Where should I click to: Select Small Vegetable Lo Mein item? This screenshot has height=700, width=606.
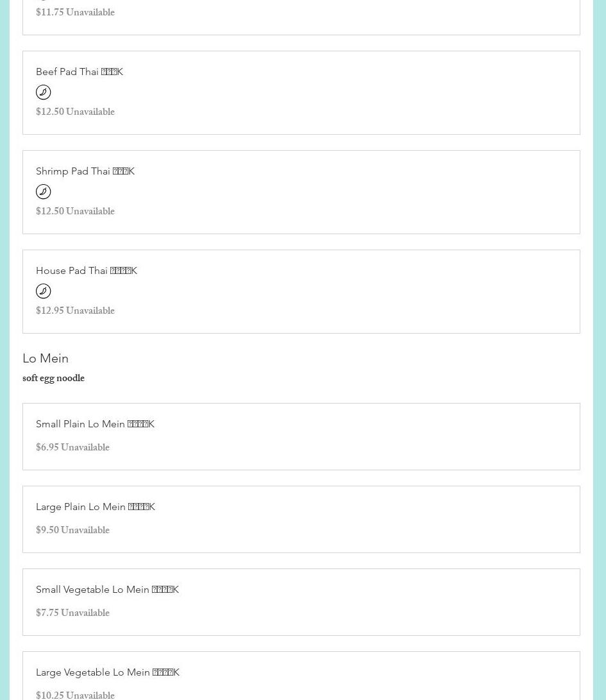pos(301,602)
